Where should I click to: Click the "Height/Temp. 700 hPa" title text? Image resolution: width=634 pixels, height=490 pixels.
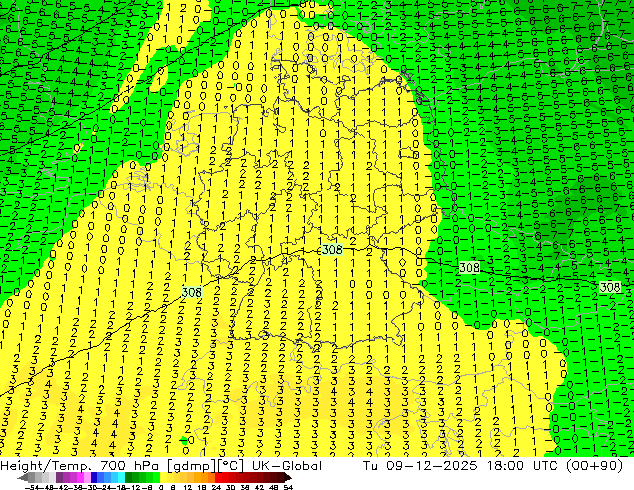(x=80, y=466)
